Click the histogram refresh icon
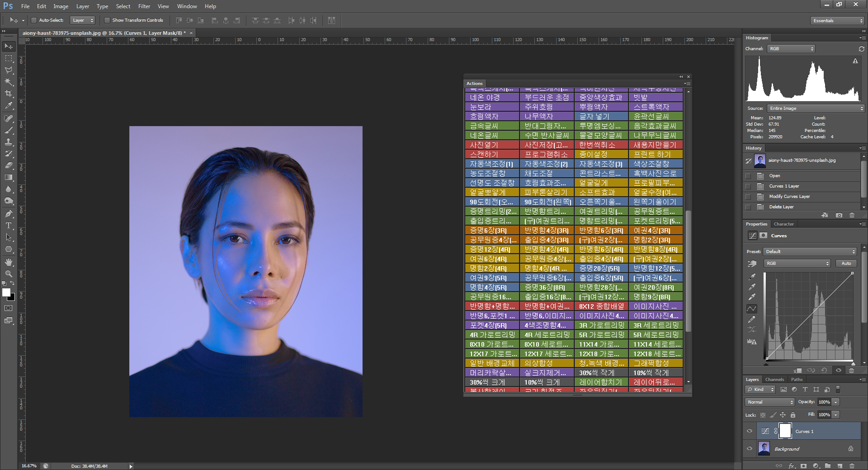This screenshot has height=470, width=868. pyautogui.click(x=862, y=49)
